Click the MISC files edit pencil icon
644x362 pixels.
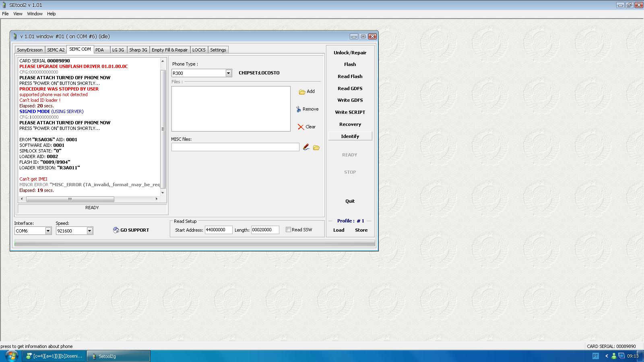tap(306, 147)
